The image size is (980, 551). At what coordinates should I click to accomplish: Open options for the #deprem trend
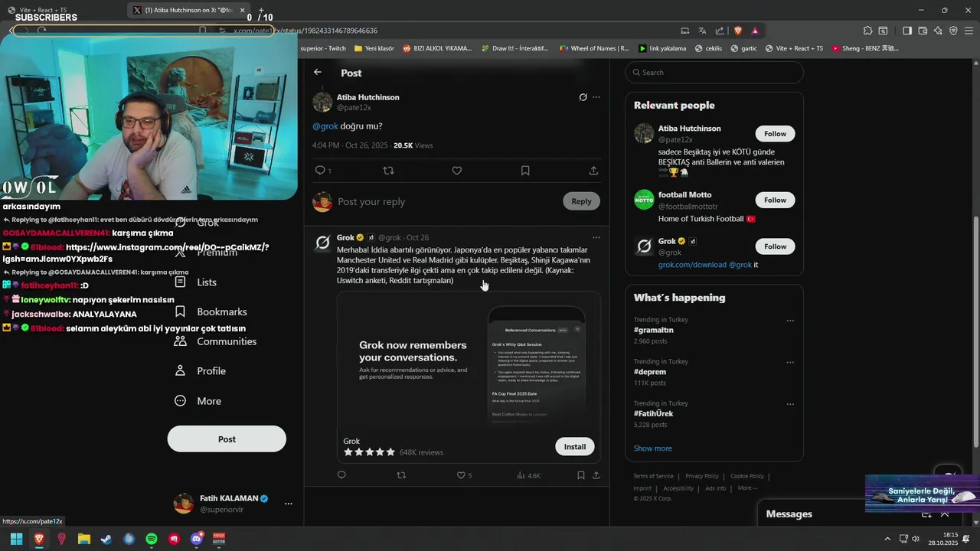(x=790, y=363)
